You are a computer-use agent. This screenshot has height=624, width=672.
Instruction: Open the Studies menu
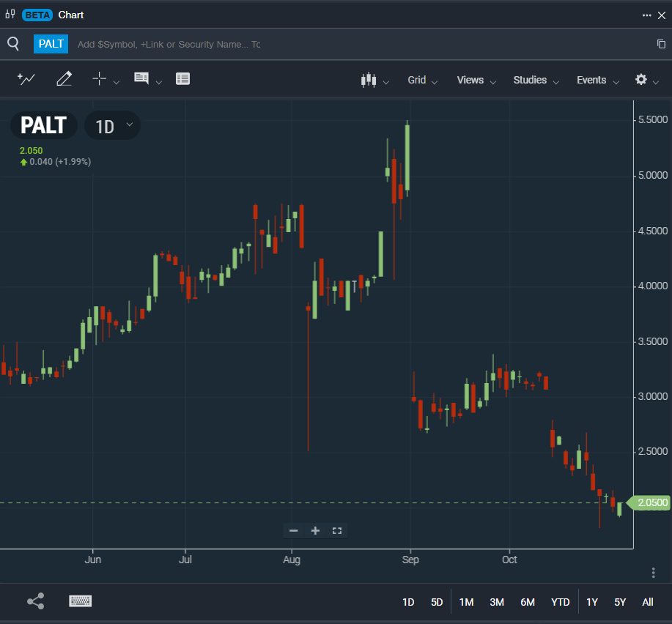click(536, 80)
